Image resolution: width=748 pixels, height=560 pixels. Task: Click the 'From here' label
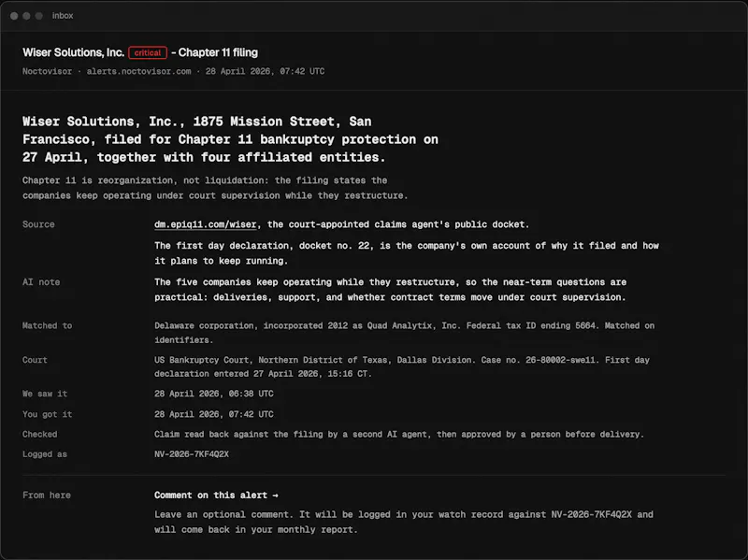click(x=46, y=495)
